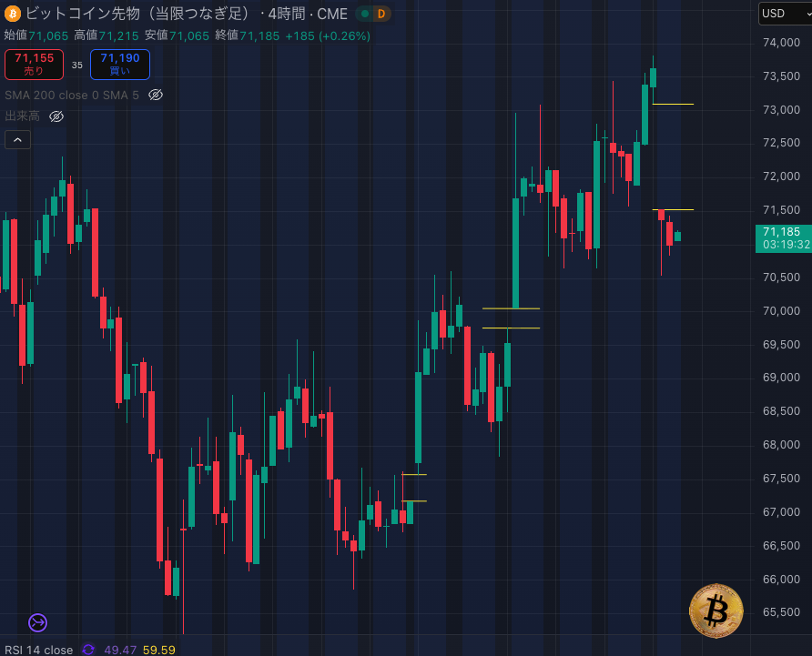Click the 35 spread value between sell and buy
The height and width of the screenshot is (656, 812).
tap(76, 66)
